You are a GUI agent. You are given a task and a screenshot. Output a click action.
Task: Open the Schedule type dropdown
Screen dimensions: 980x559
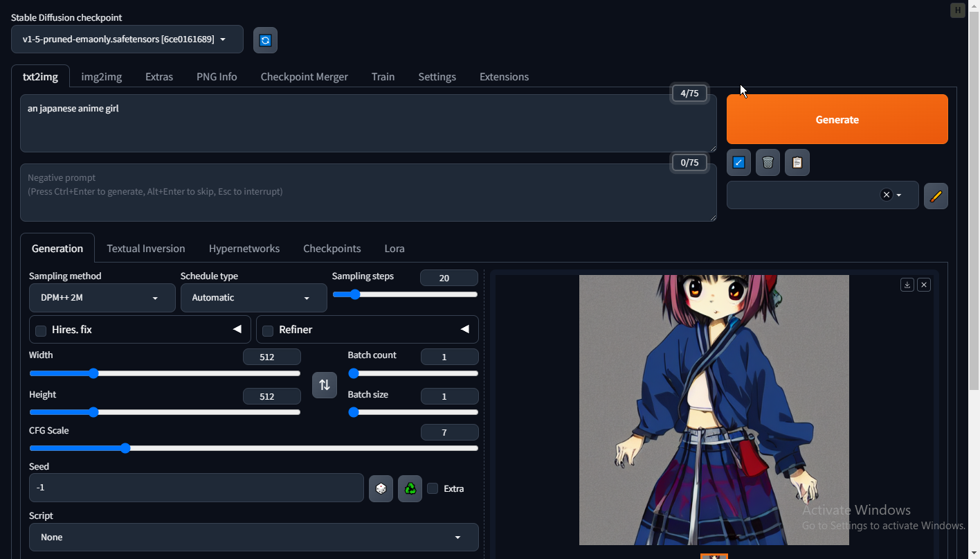253,298
